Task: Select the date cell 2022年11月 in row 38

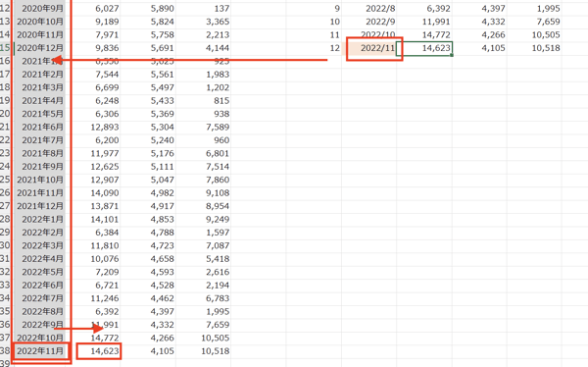Action: [40, 351]
